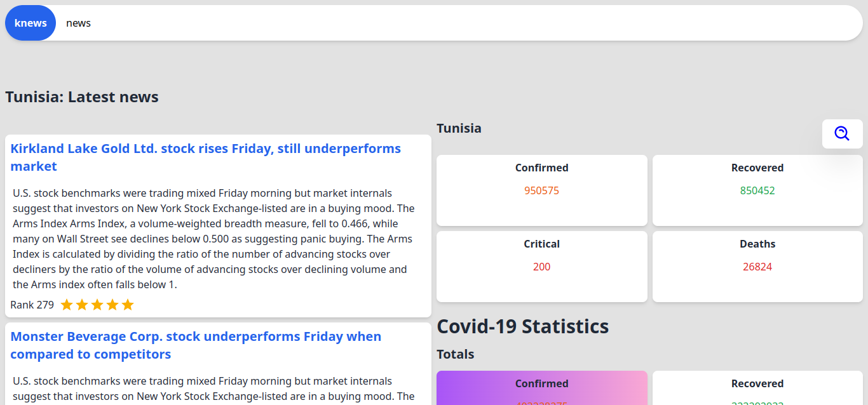Click the third rating star under Rank 279
Image resolution: width=868 pixels, height=405 pixels.
coord(97,305)
